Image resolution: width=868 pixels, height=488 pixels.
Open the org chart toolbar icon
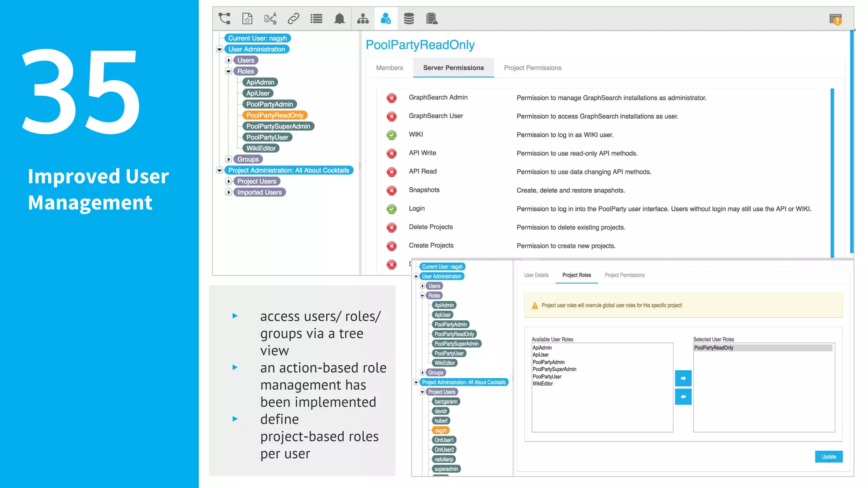pos(363,18)
